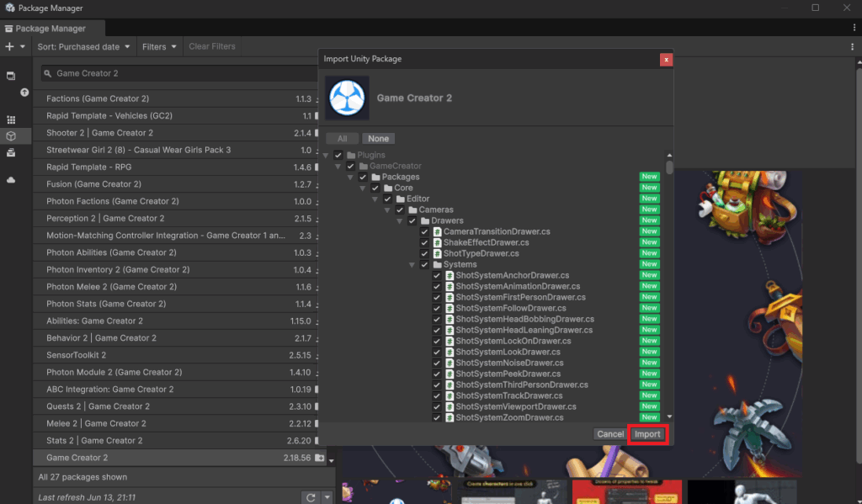Uncheck the Editor folder checkbox
Viewport: 862px width, 504px height.
point(387,199)
